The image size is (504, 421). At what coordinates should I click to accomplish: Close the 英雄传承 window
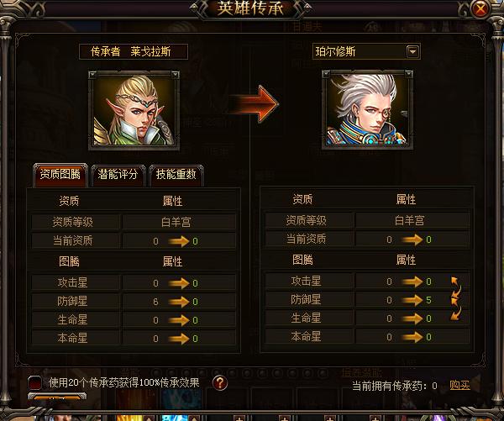click(x=480, y=8)
